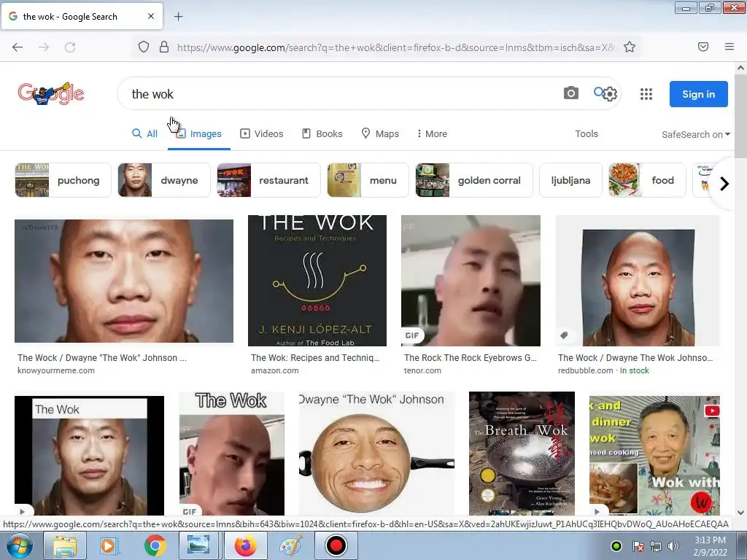Click in the 'the wok' search field
Viewport: 747px width, 560px height.
(x=343, y=94)
